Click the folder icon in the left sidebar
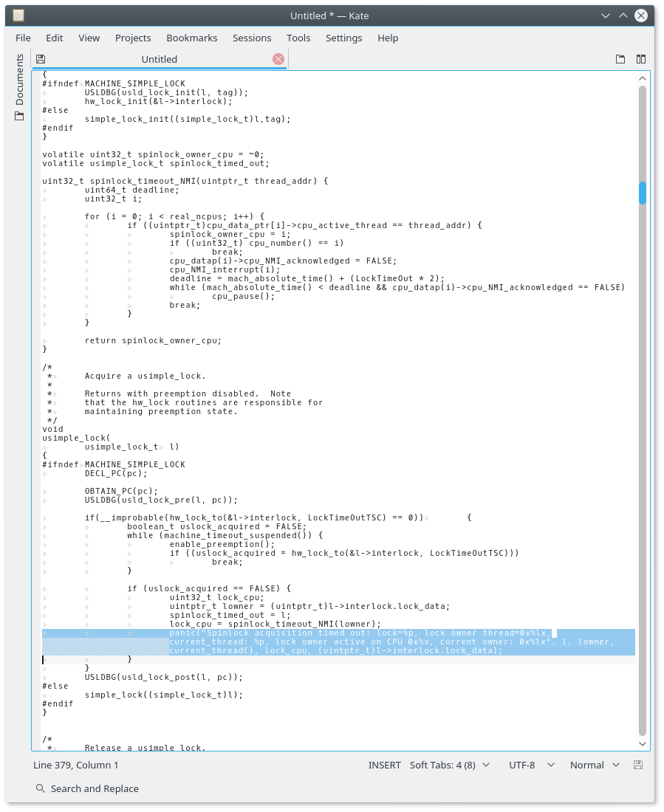Viewport: 664px width, 812px height. click(19, 116)
